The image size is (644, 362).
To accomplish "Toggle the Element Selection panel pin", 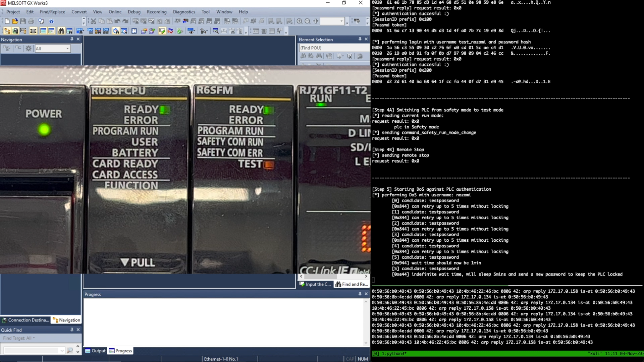I will coord(360,39).
